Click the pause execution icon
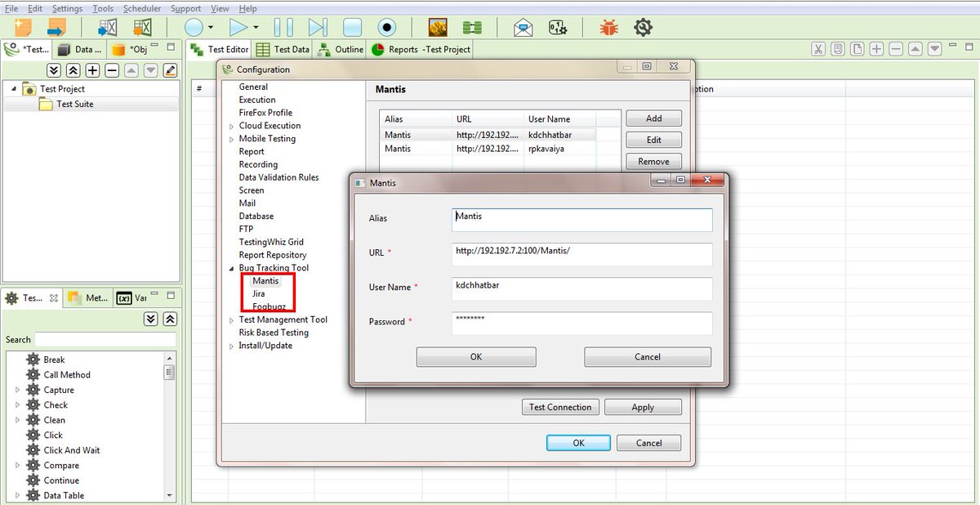 (x=283, y=27)
